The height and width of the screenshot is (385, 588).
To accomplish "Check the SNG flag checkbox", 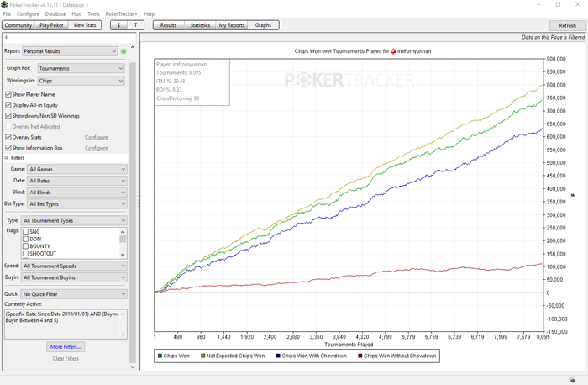I will pos(25,231).
